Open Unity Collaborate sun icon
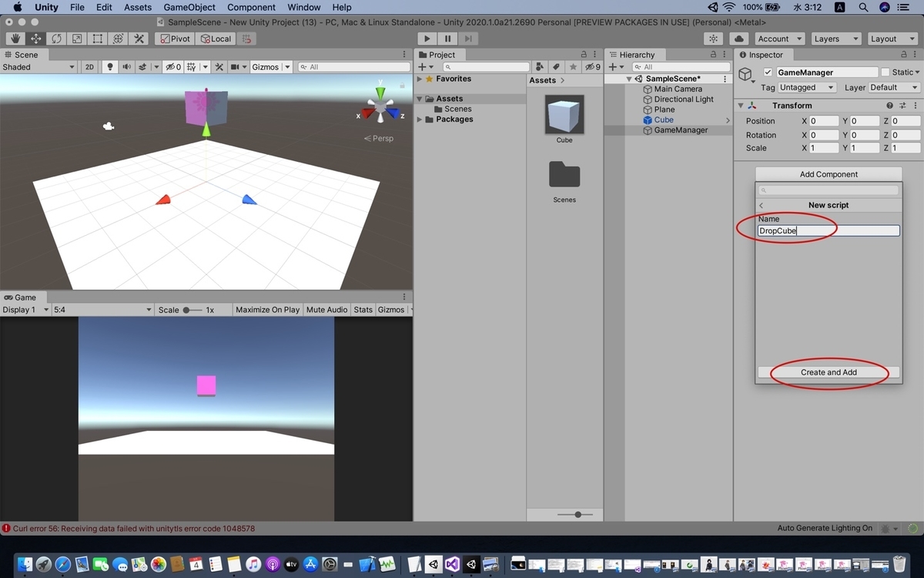This screenshot has height=578, width=924. pos(714,39)
